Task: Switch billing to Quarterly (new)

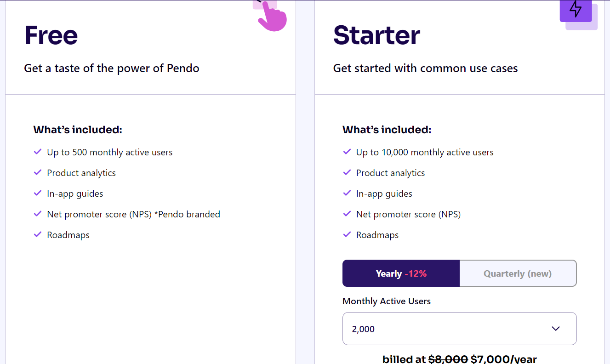Action: (518, 273)
